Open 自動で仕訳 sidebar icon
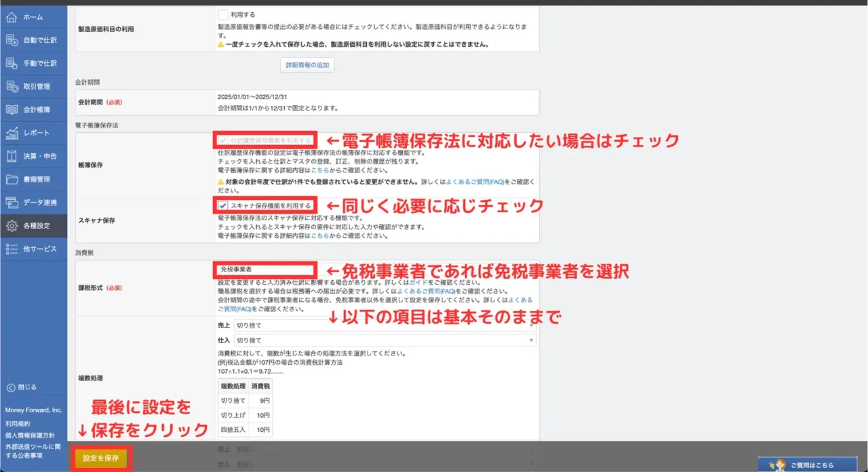Viewport: 868px width, 472px height. [x=12, y=40]
